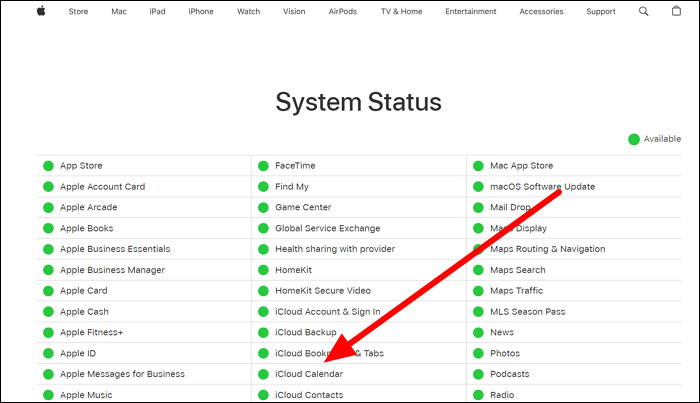Open the iPad menu

click(157, 12)
